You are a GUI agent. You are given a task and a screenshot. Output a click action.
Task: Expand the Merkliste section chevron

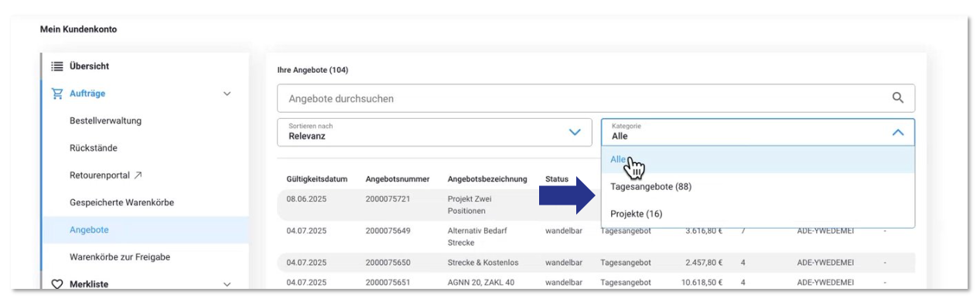pyautogui.click(x=227, y=284)
